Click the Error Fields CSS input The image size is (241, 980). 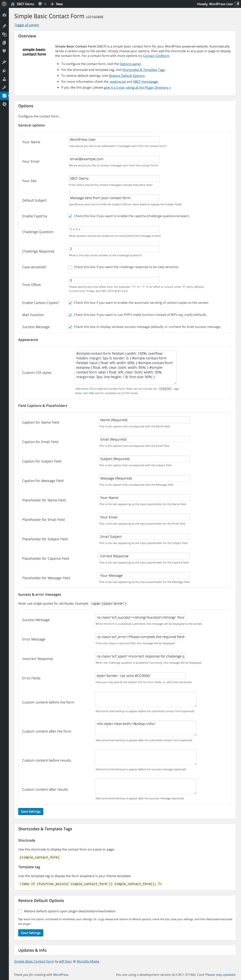(141, 676)
